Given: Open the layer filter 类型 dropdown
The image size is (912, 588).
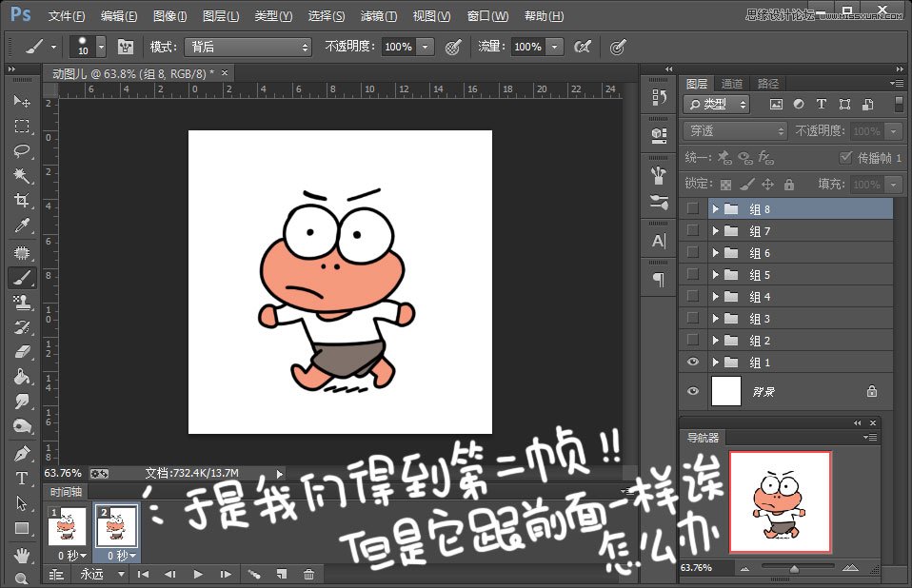Looking at the screenshot, I should (717, 104).
